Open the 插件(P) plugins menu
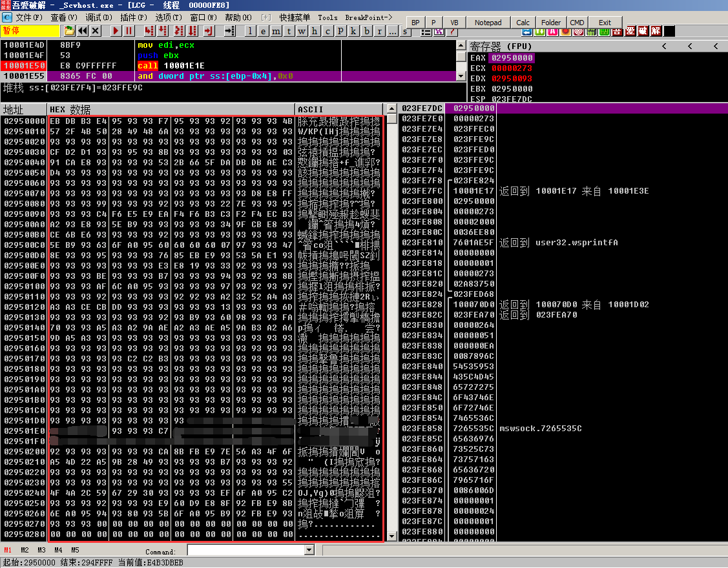Image resolution: width=728 pixels, height=568 pixels. point(133,17)
